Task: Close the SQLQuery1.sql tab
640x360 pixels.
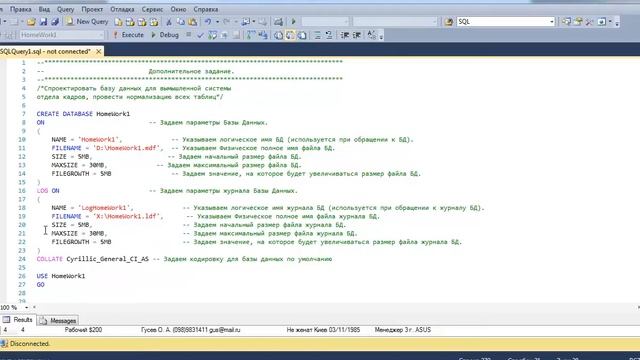Action: pos(98,51)
